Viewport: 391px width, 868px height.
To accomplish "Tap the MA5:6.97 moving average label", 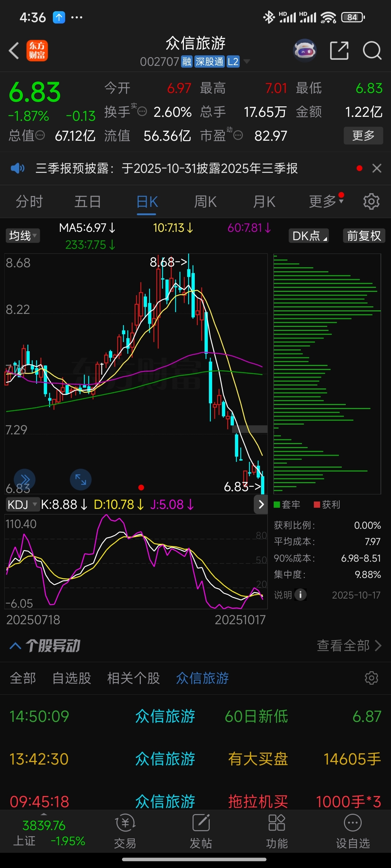I will 87,228.
